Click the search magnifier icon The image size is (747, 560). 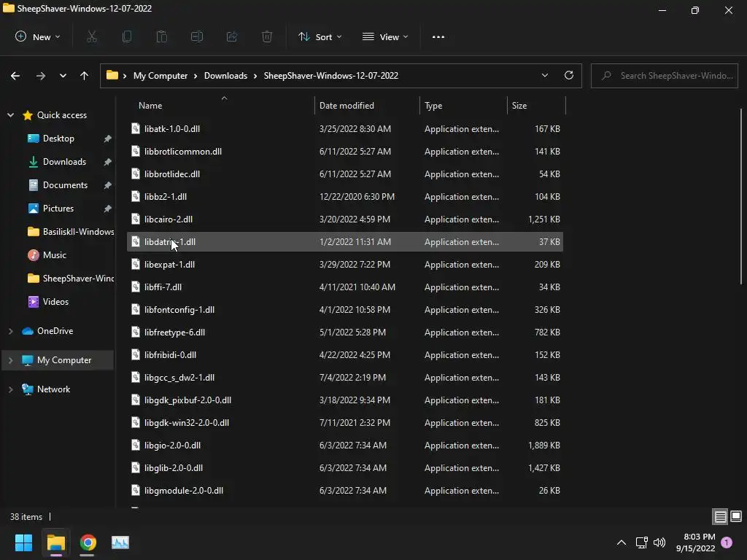click(606, 75)
